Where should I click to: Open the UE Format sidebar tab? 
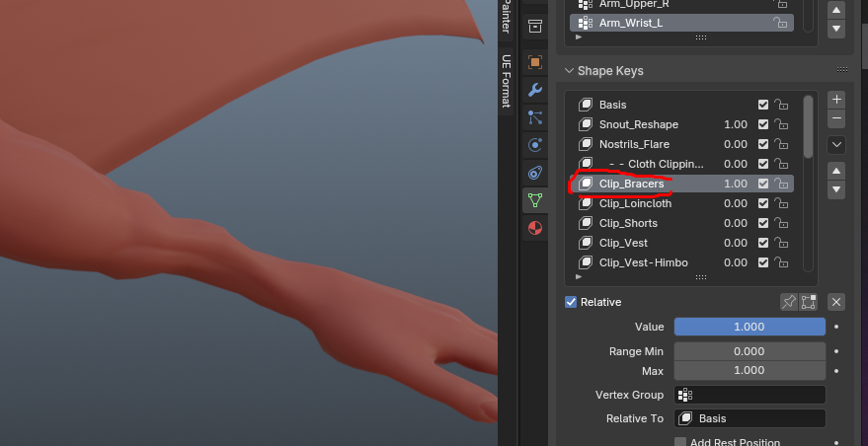[x=506, y=81]
